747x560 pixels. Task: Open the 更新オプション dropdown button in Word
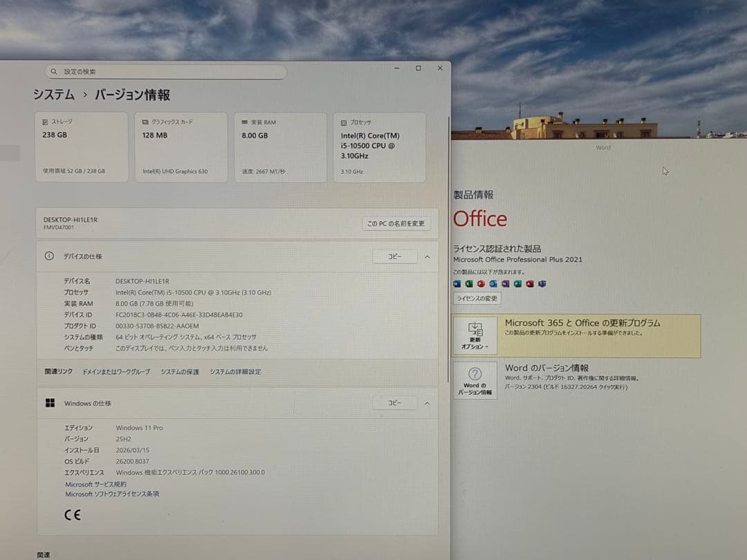point(475,336)
